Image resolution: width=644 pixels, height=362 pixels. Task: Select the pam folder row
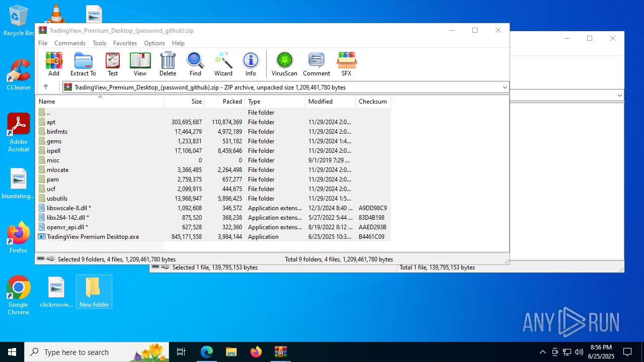[x=213, y=179]
